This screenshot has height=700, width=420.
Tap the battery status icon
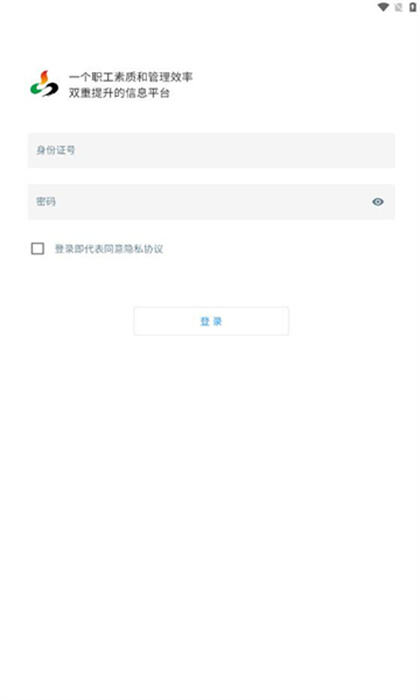pyautogui.click(x=413, y=7)
